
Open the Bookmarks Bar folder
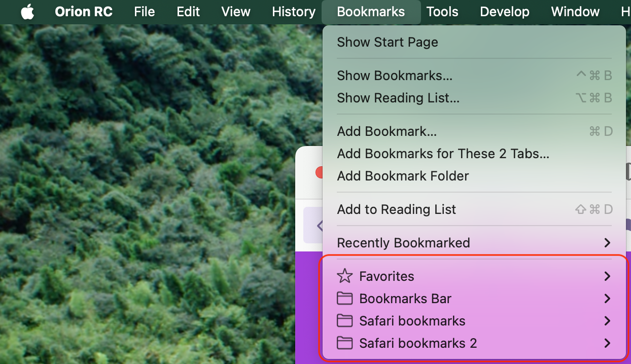click(474, 299)
